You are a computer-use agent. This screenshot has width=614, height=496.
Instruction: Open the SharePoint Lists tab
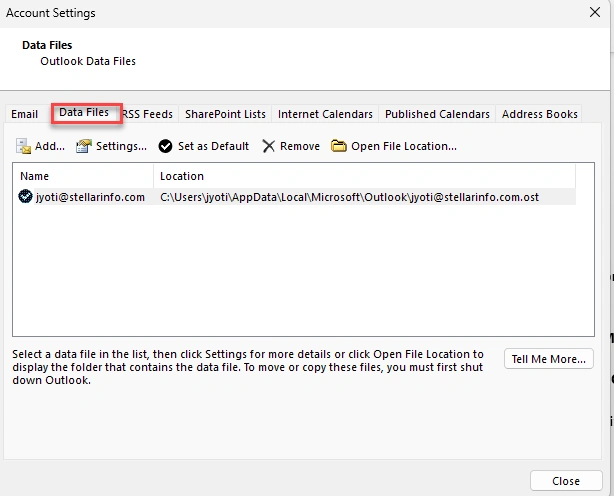[225, 114]
